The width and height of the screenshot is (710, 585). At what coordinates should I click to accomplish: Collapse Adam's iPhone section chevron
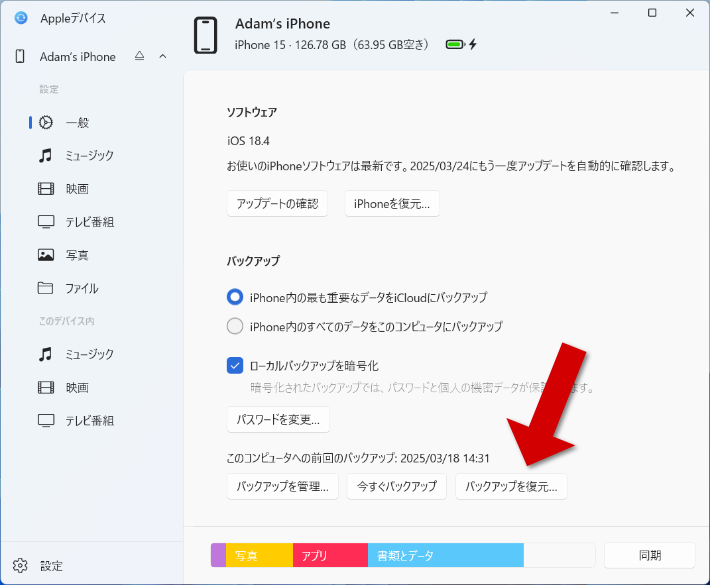click(163, 57)
